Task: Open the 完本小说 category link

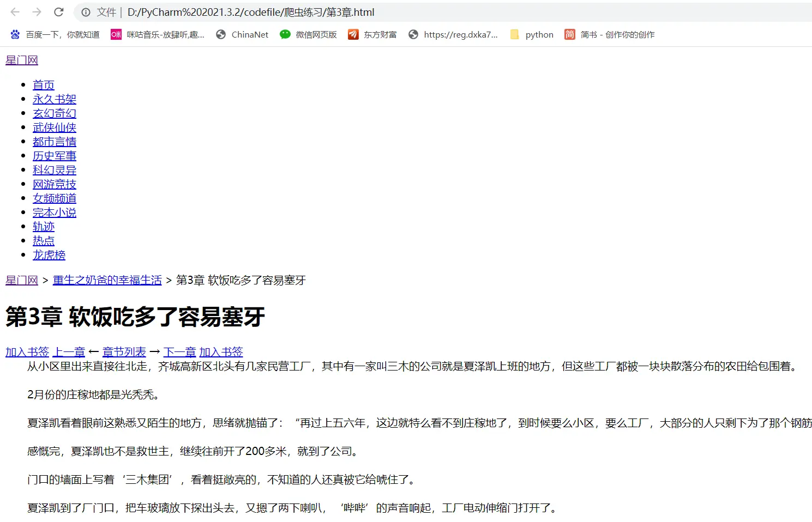Action: click(x=55, y=213)
